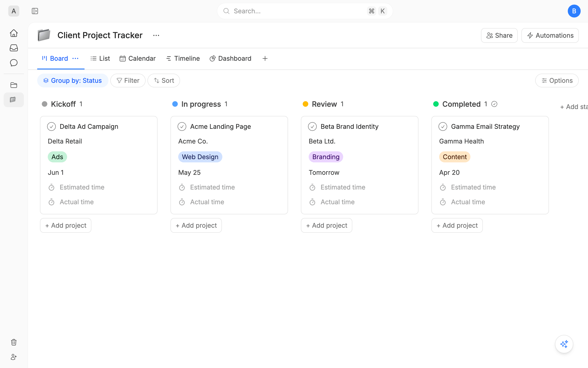Click the plus icon to add view
This screenshot has height=368, width=588.
click(x=265, y=58)
